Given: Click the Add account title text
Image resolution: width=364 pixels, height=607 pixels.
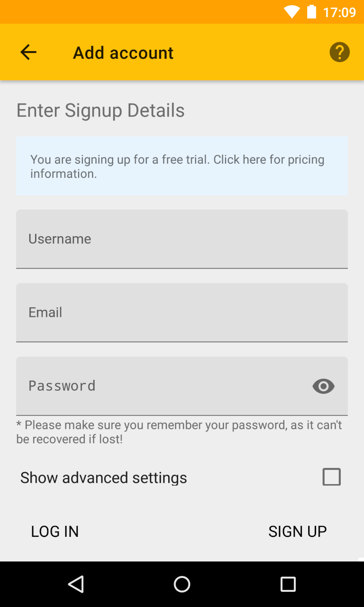Looking at the screenshot, I should pos(123,53).
